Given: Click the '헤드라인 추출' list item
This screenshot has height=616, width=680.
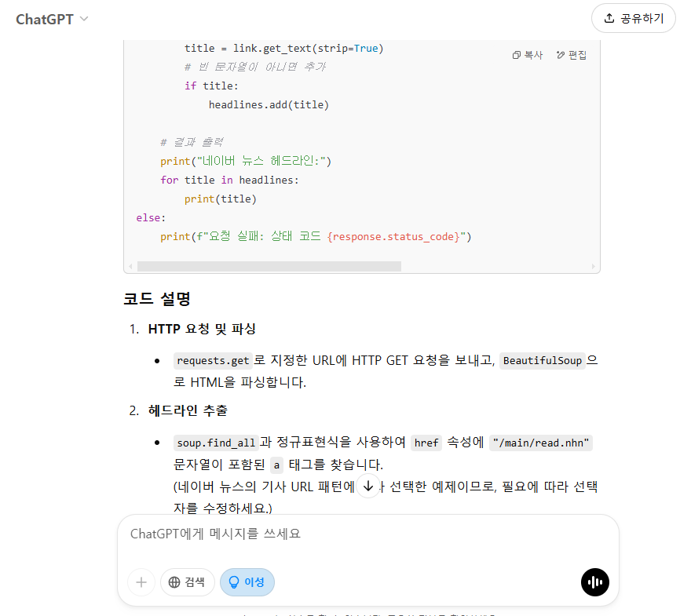Looking at the screenshot, I should coord(188,410).
